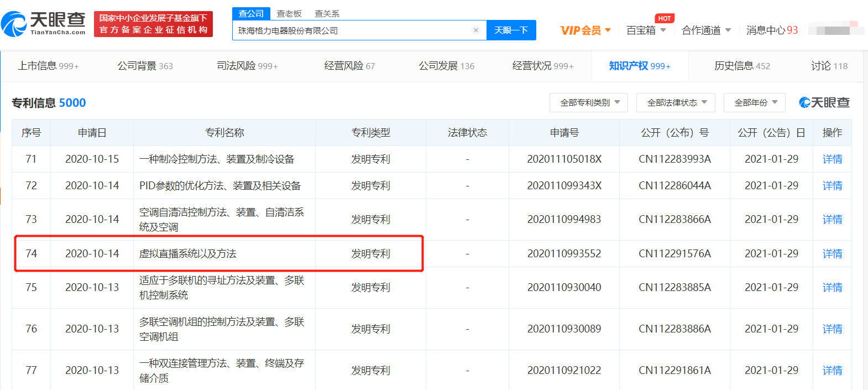Open 详情 for patent row 74

tap(832, 253)
